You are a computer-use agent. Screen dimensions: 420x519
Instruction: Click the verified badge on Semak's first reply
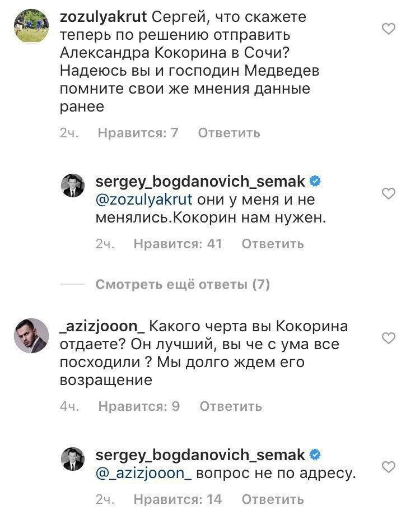tap(316, 180)
